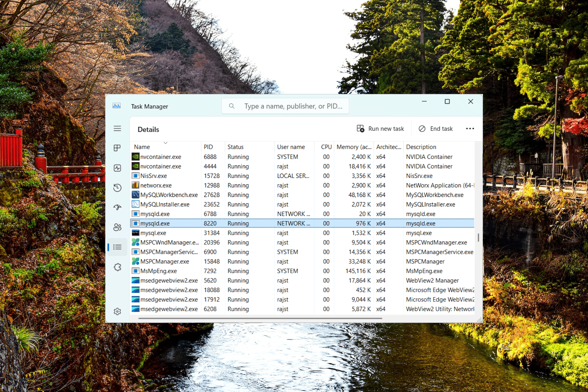
Task: Click the search name, publisher, or PID field
Action: point(293,106)
